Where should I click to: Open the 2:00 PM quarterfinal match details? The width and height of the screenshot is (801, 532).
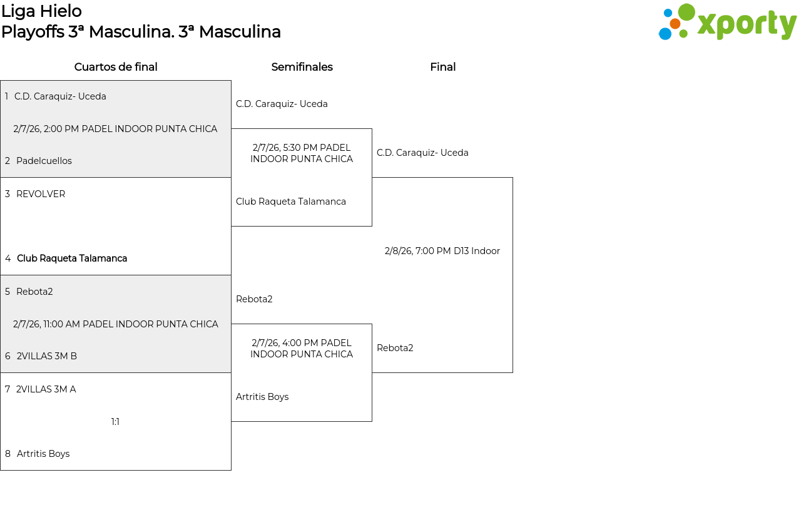coord(115,129)
